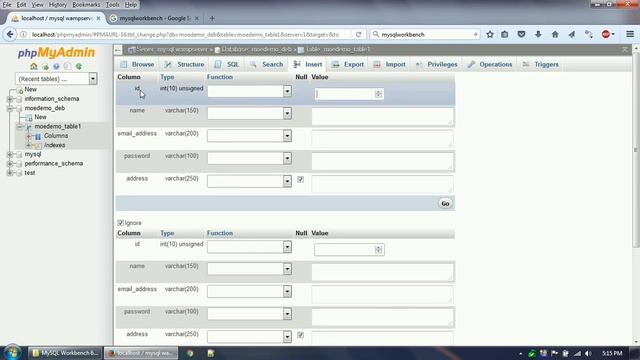Viewport: 640px width, 360px height.
Task: Open the Triggers tab link
Action: (540, 64)
